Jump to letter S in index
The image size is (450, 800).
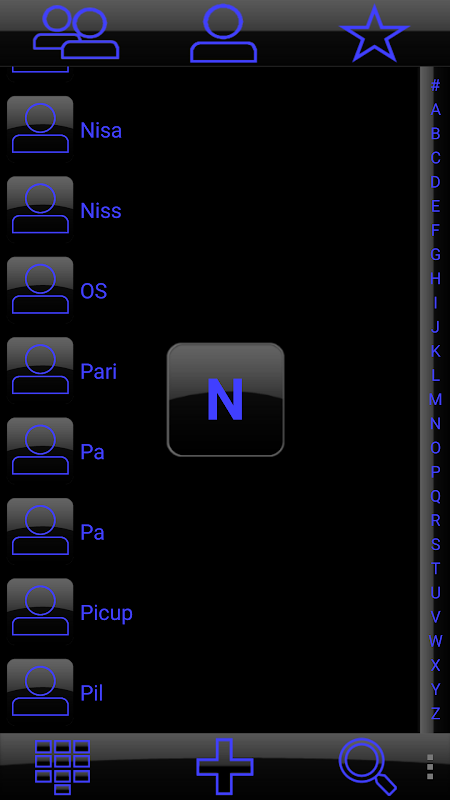(x=435, y=544)
